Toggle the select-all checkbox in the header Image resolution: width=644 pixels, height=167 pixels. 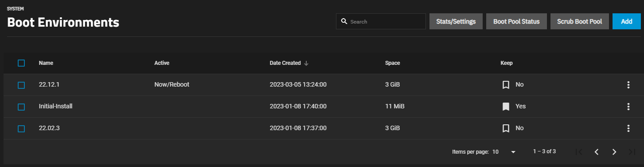(21, 63)
